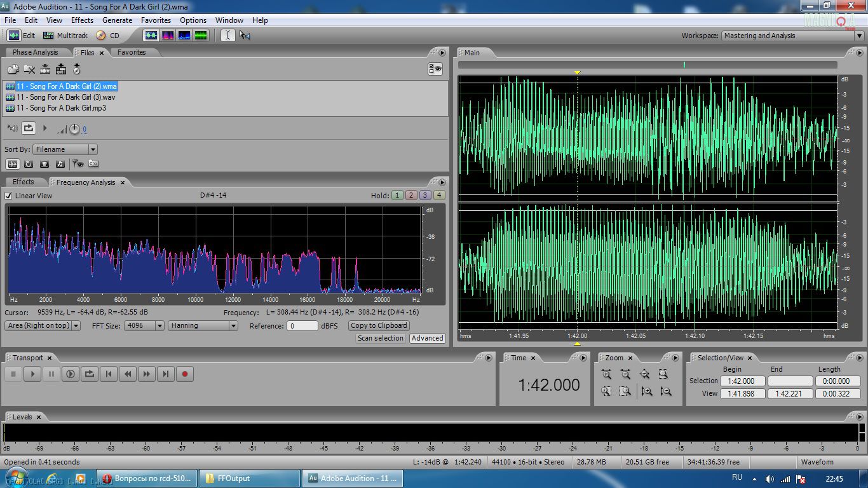Open the Effects menu in menu bar
Viewport: 868px width, 488px height.
pos(82,20)
